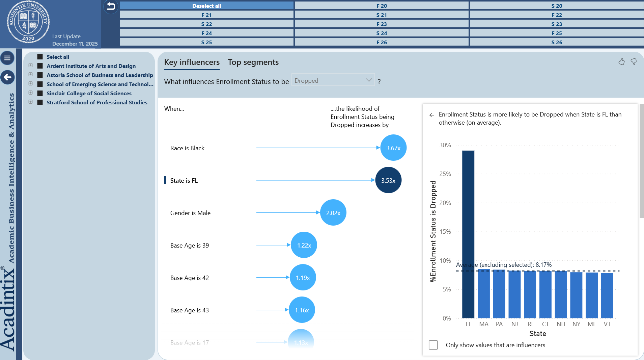Click the undo arrow icon in header
The width and height of the screenshot is (644, 360).
click(111, 6)
